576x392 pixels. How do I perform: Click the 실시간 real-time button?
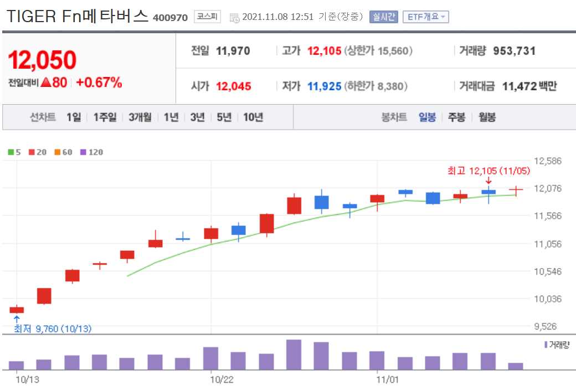coord(384,17)
